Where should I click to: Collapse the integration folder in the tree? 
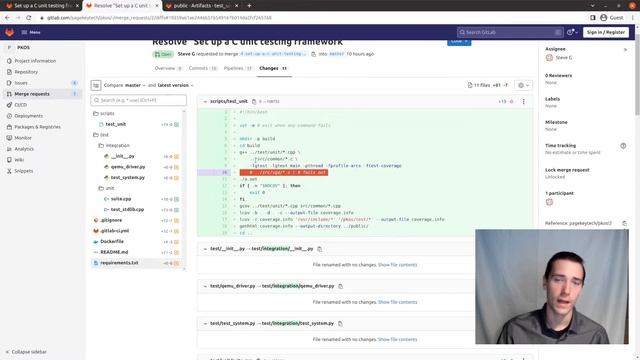[117, 145]
